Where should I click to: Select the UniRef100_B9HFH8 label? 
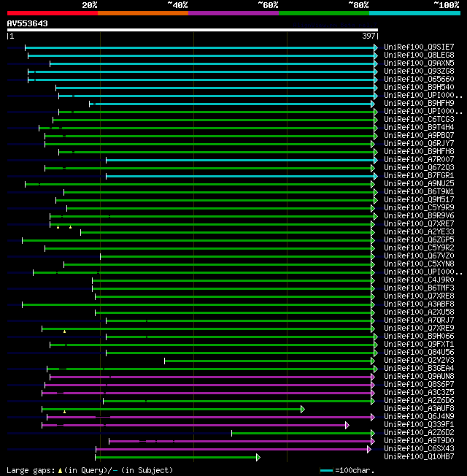point(419,151)
